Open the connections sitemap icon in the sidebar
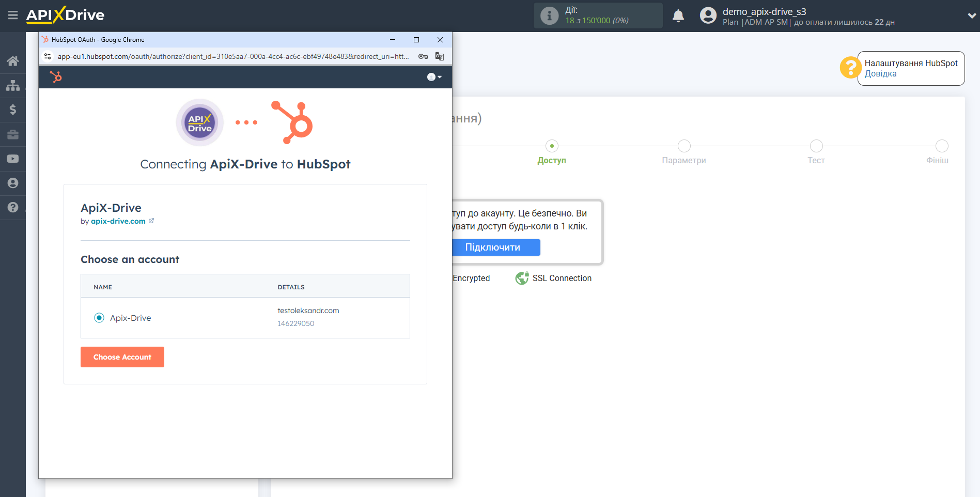The image size is (980, 497). coord(13,85)
